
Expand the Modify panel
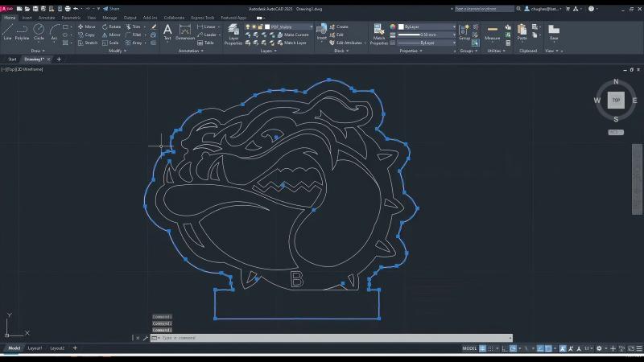(118, 51)
